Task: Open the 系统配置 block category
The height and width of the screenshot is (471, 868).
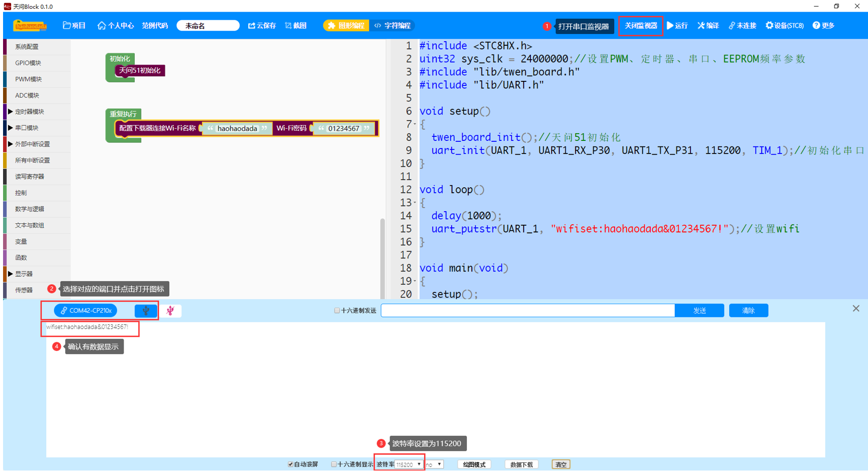Action: point(37,47)
